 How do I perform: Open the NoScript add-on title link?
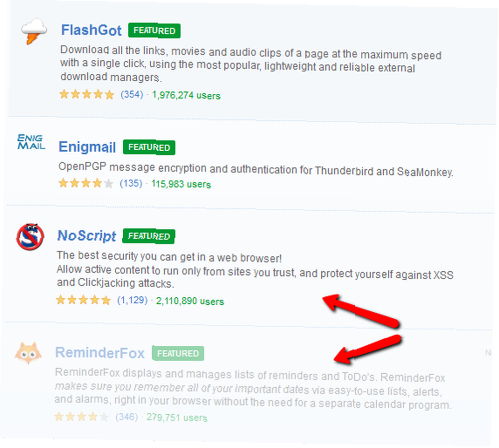86,236
